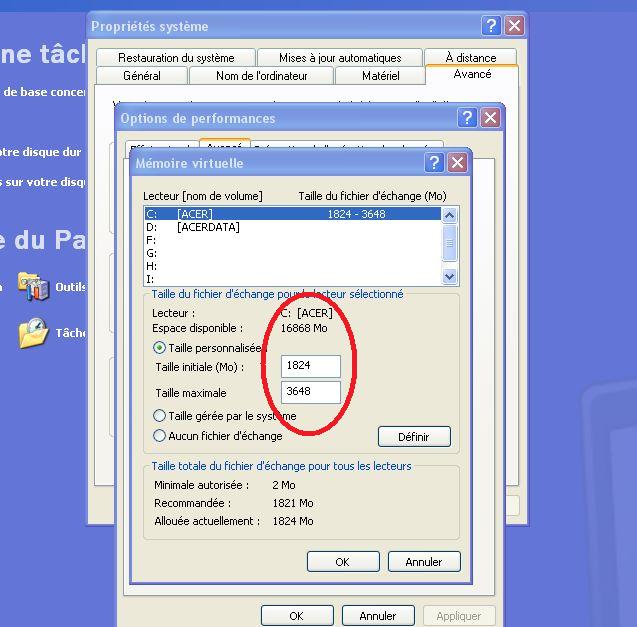This screenshot has height=627, width=637.
Task: Select drive D: [ACERDATA] in list
Action: 292,227
